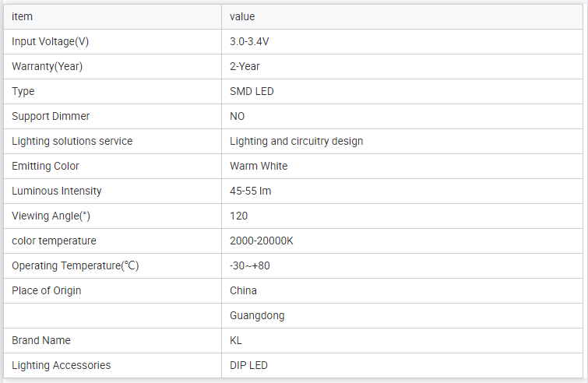588x383 pixels.
Task: Select the 'Operating Temperature(℃)' label
Action: tap(75, 265)
